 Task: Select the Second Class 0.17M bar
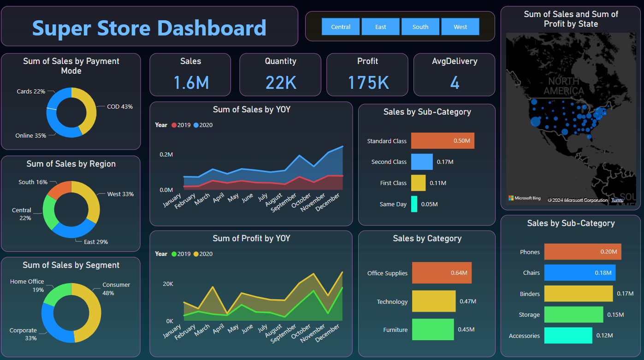[422, 162]
